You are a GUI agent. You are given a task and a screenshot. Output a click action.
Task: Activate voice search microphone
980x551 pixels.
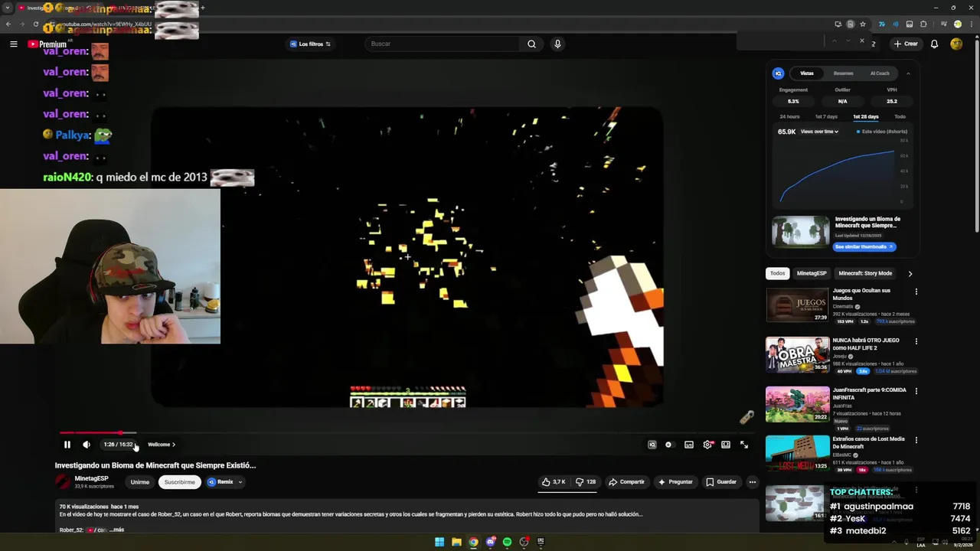557,44
